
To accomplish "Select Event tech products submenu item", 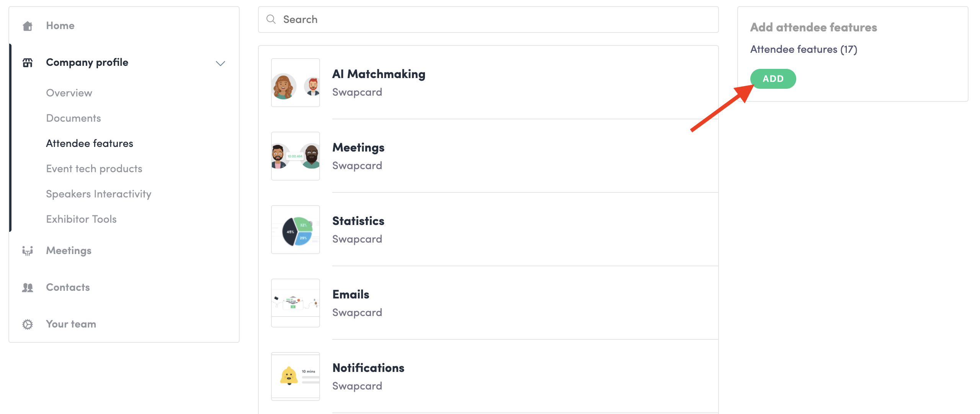I will [x=94, y=169].
